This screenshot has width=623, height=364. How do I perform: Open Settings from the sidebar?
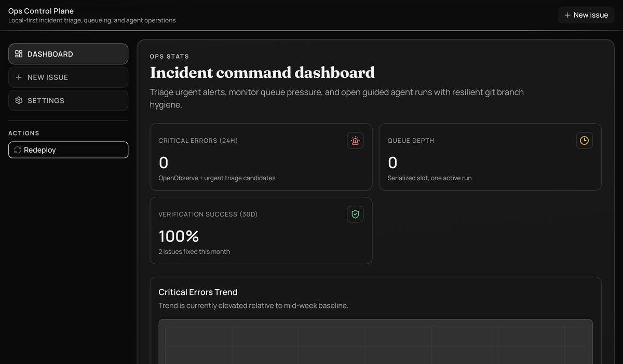(x=68, y=100)
